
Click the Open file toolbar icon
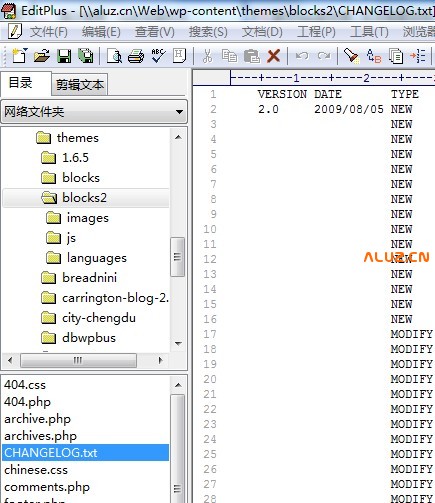click(42, 56)
